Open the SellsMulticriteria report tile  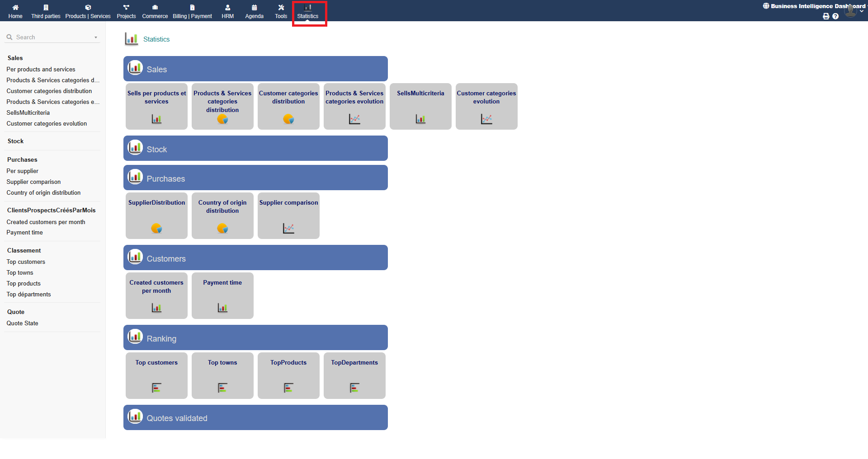(x=420, y=106)
